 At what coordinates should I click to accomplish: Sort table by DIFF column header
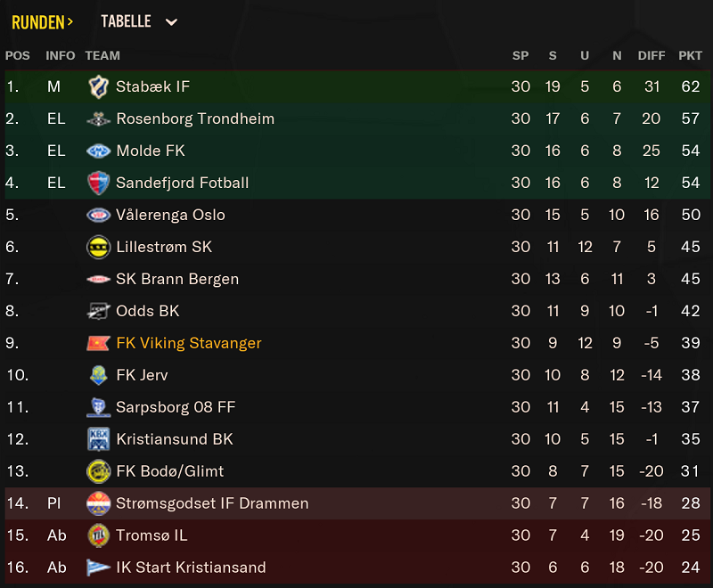(652, 56)
